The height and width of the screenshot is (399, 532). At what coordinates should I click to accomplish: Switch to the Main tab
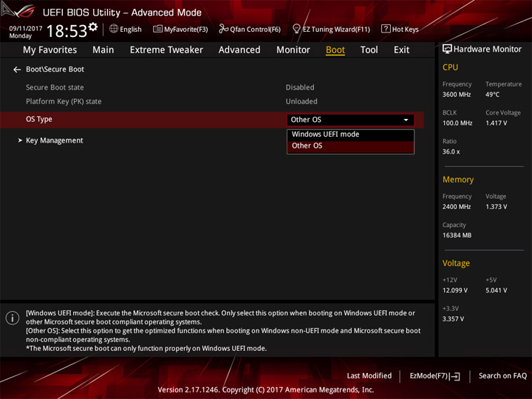(103, 50)
